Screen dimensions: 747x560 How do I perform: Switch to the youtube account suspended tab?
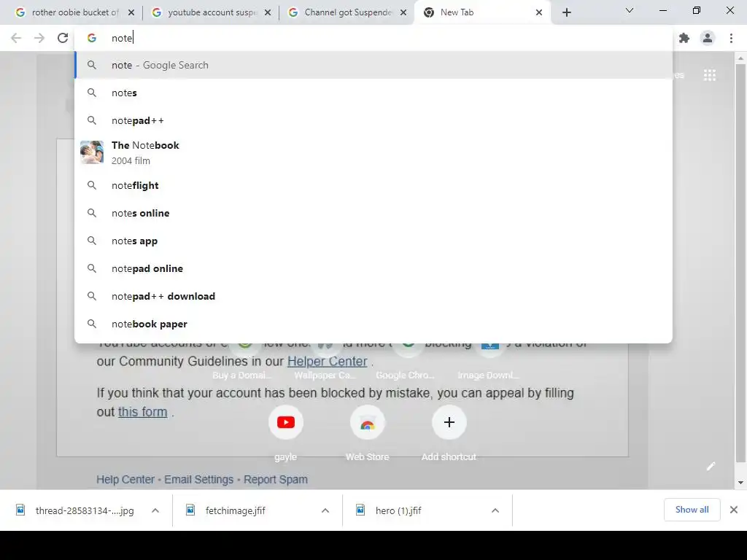point(212,12)
